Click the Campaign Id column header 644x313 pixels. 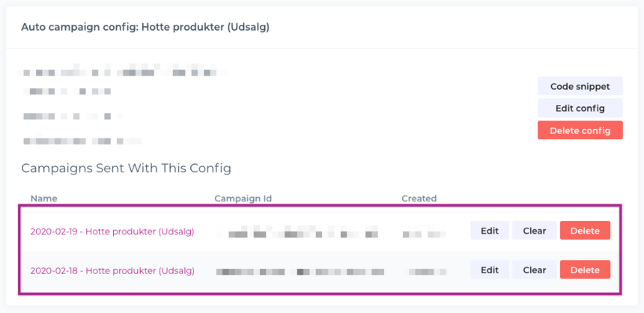pos(243,198)
